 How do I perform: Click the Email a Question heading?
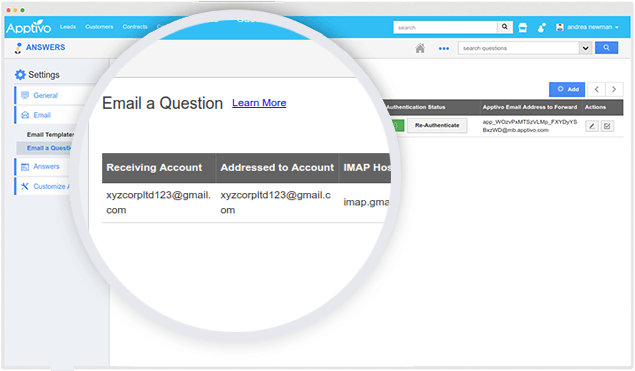[x=162, y=103]
